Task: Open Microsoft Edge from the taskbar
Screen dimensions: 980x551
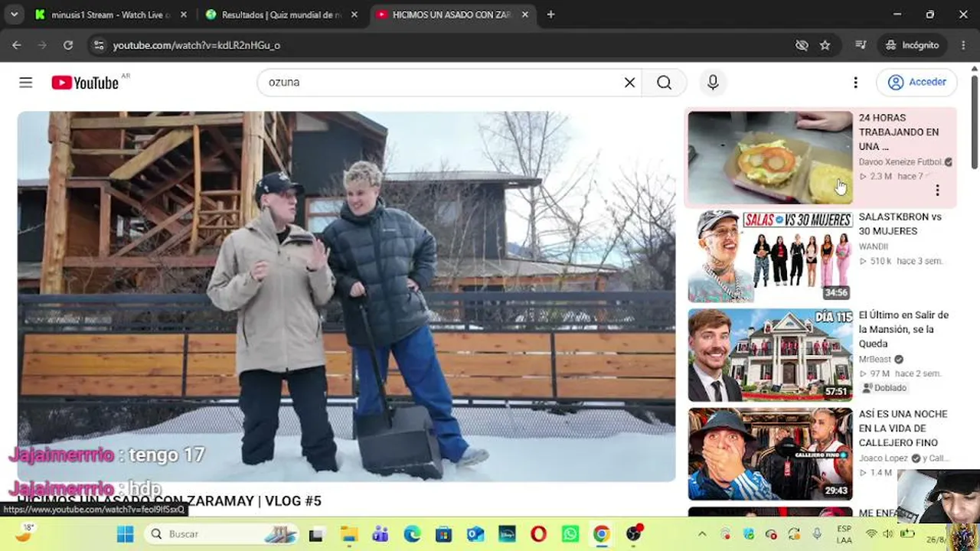Action: [412, 534]
